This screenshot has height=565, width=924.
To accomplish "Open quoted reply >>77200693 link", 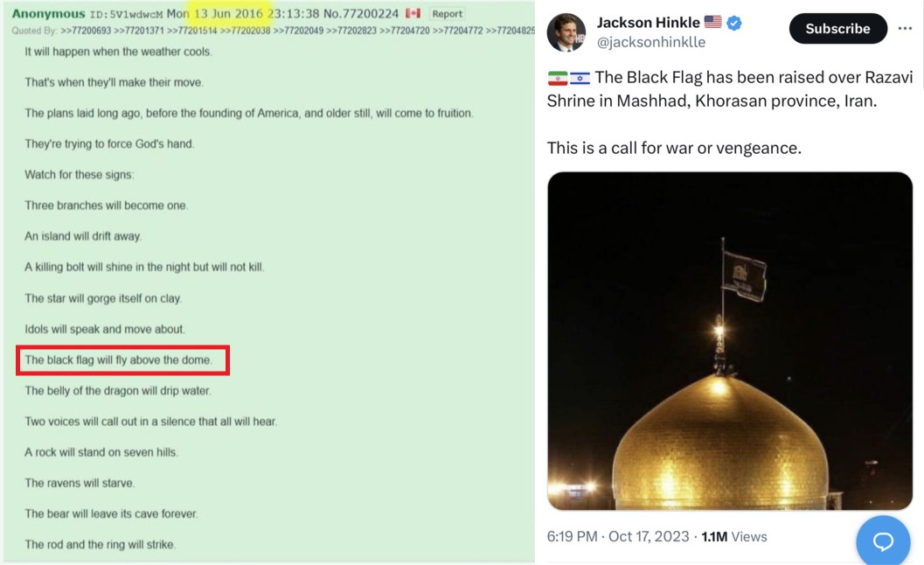I will point(87,31).
